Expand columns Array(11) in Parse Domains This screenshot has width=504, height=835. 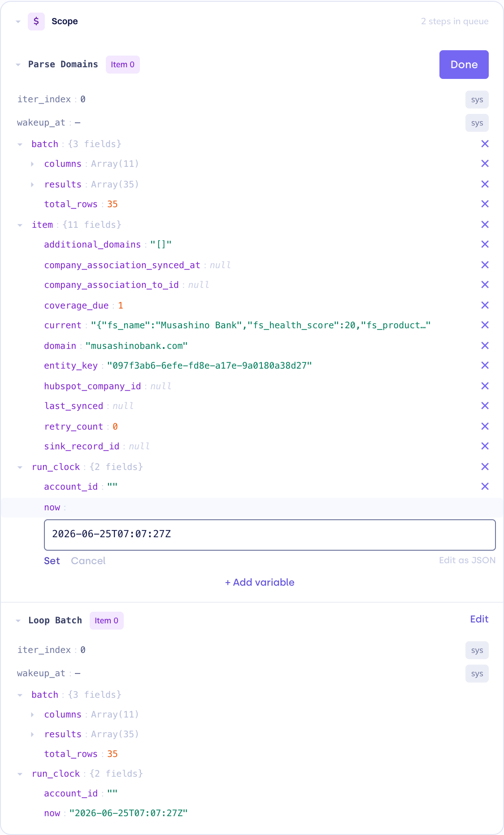tap(32, 164)
